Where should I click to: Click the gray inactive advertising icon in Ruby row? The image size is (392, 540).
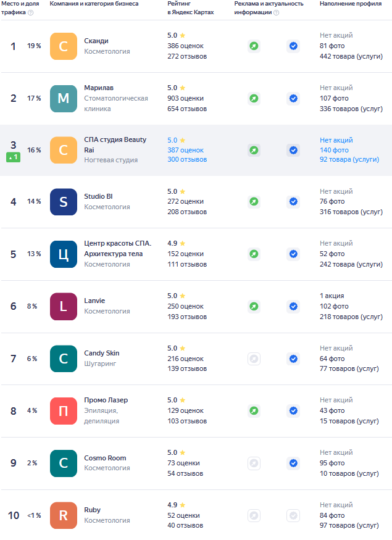254,515
